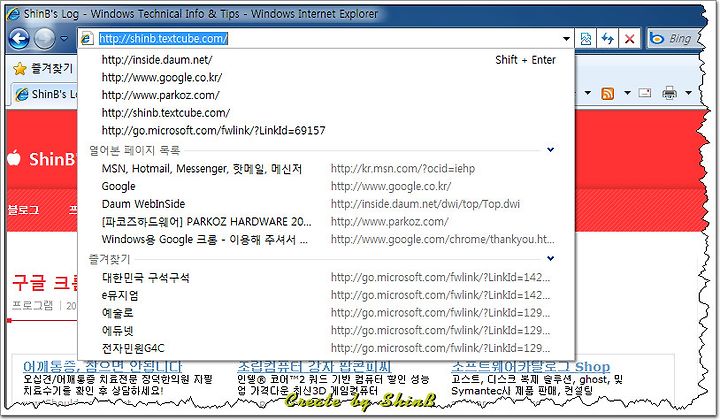Click the IE logo in the title bar
The height and width of the screenshot is (420, 720).
pos(13,14)
